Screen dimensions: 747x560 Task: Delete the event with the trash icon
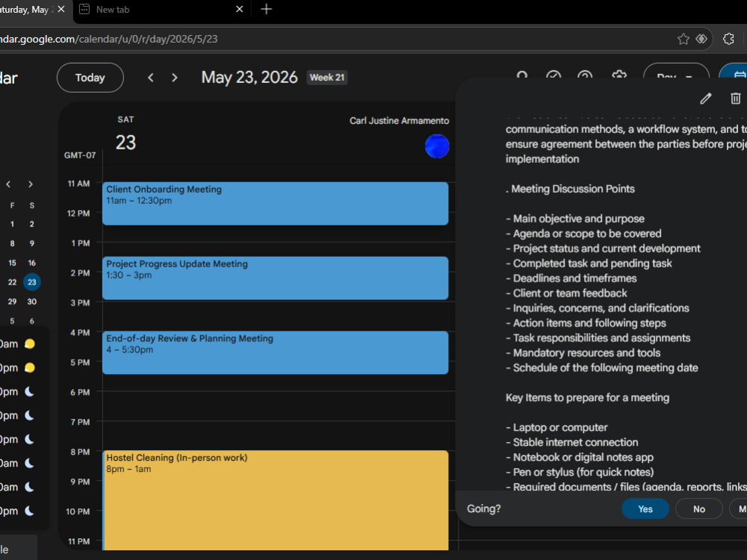(x=736, y=99)
